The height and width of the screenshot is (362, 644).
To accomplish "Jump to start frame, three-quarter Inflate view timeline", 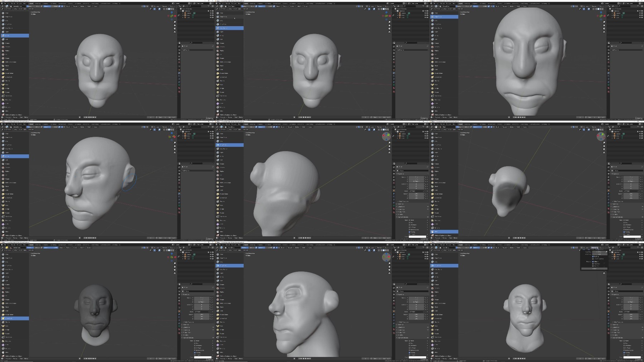I will point(84,238).
